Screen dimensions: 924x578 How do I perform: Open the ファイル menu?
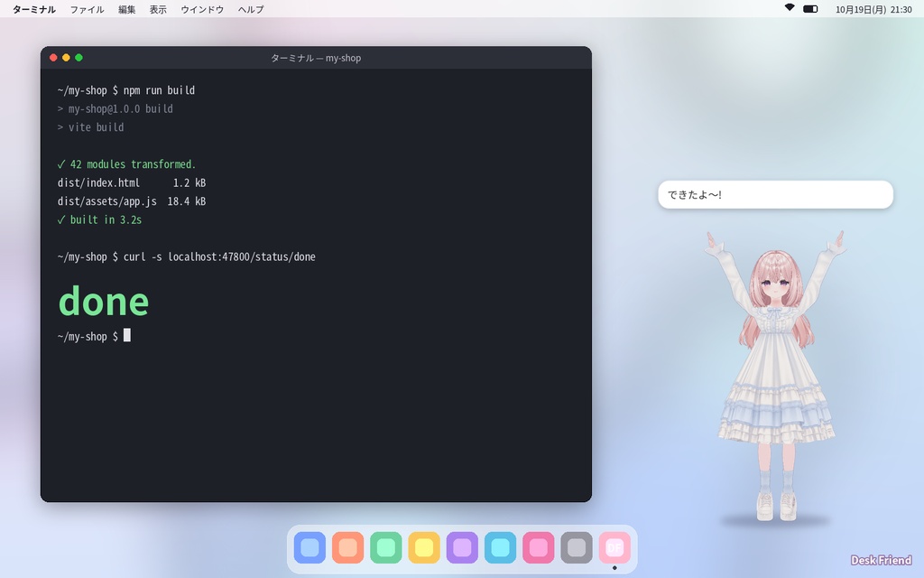point(87,9)
